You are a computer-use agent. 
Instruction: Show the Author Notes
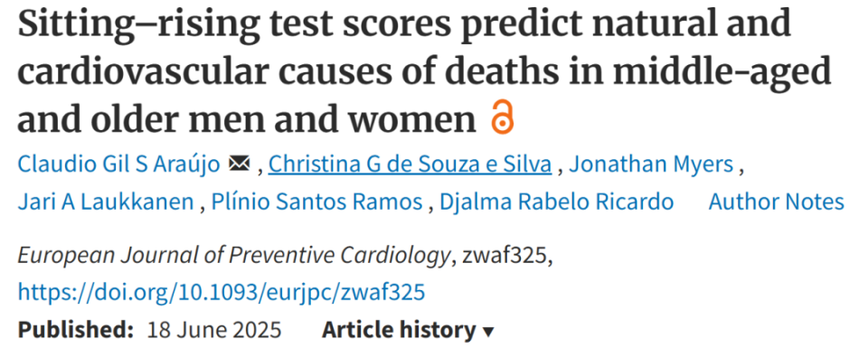coord(777,202)
